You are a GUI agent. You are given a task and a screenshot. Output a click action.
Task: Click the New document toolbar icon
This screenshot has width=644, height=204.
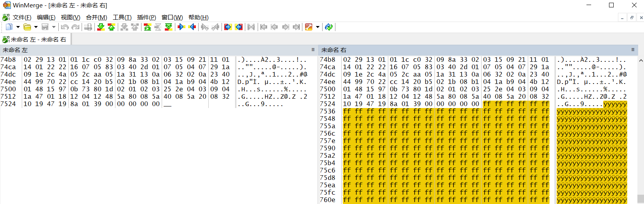(9, 27)
